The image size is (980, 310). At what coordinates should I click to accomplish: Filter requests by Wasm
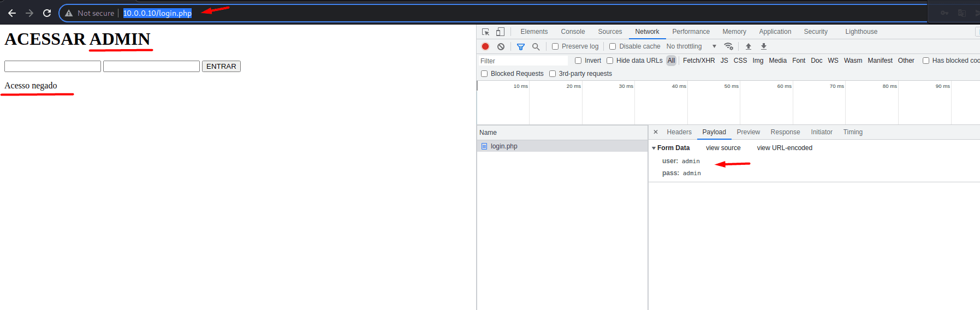pos(853,61)
